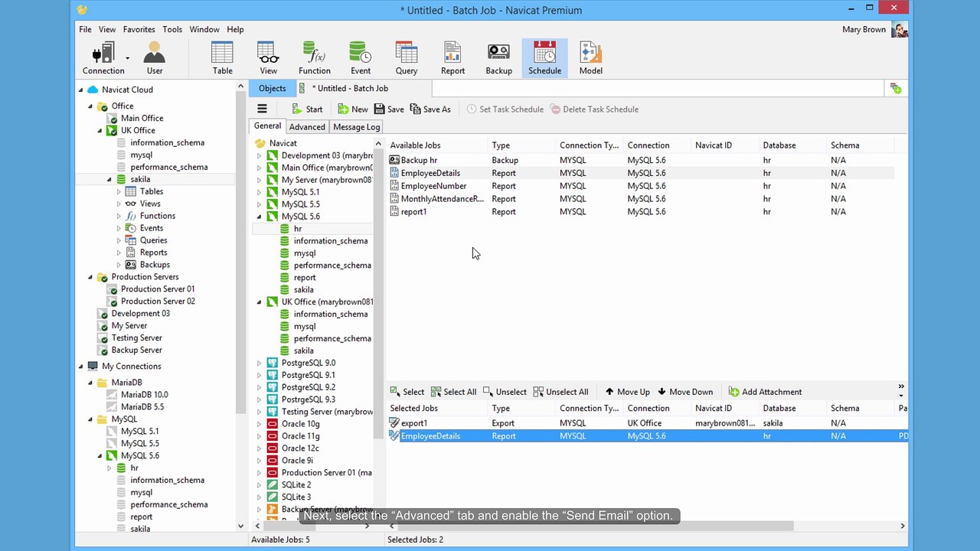Screen dimensions: 980x551
Task: Open the Report toolbar icon
Action: [452, 58]
